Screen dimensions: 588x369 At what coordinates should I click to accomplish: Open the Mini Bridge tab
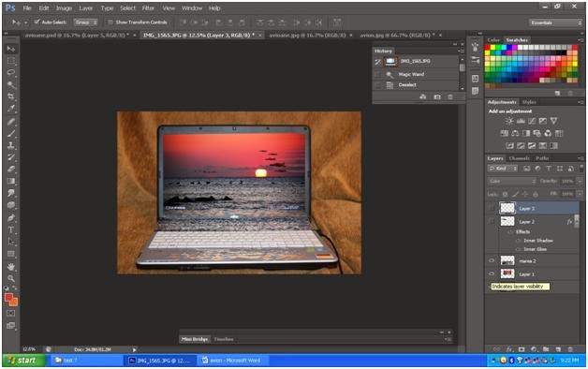coord(195,339)
